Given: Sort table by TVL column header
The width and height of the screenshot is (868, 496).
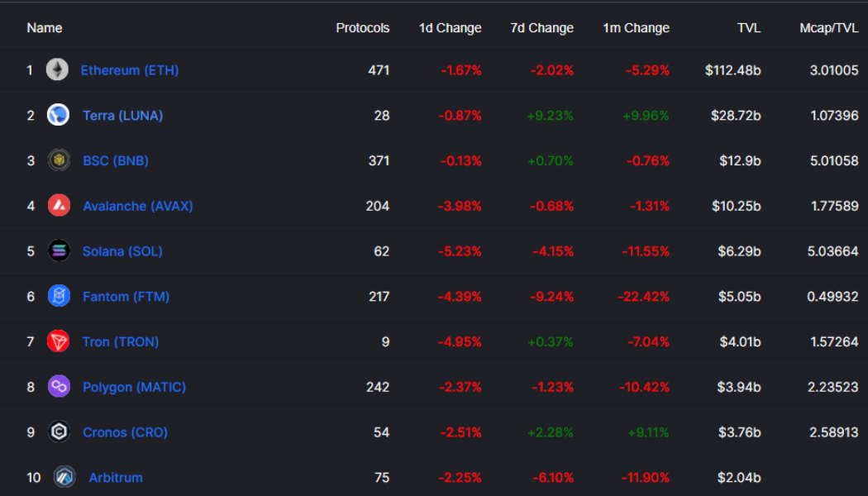Looking at the screenshot, I should point(748,28).
